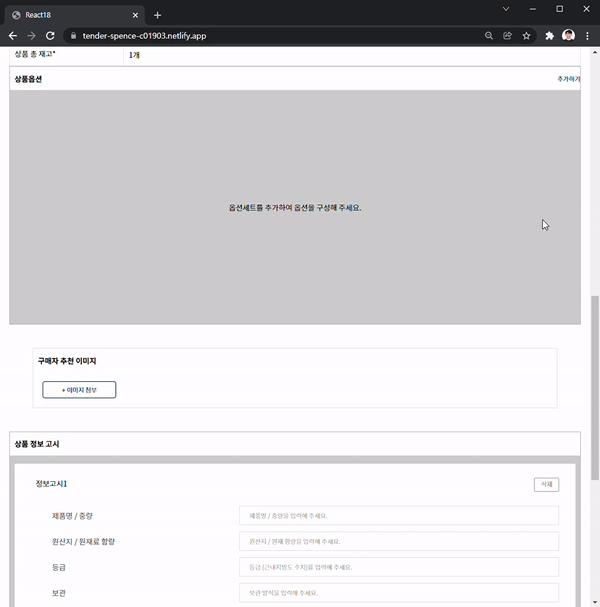This screenshot has height=607, width=600.
Task: Focus the 제품명 / 중량 input field
Action: click(398, 516)
